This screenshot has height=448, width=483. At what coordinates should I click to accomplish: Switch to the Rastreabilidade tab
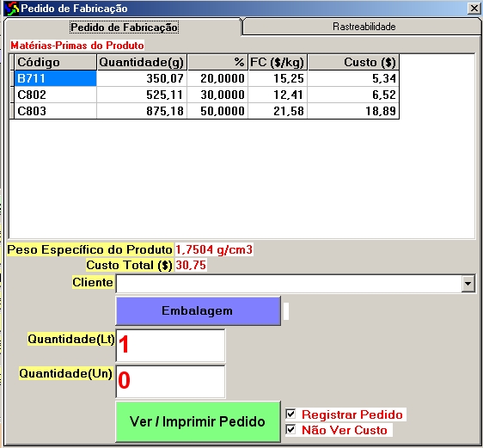[364, 27]
